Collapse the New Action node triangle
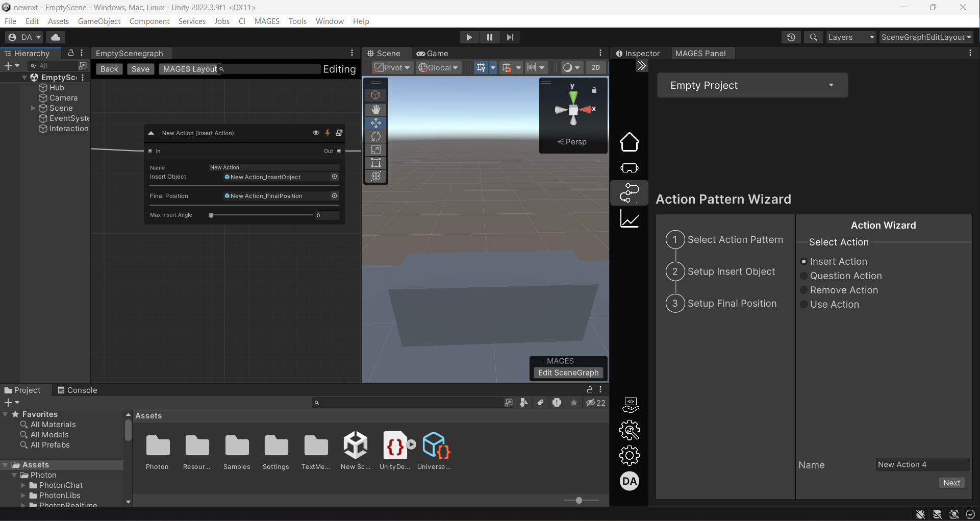Image resolution: width=980 pixels, height=521 pixels. (x=151, y=133)
